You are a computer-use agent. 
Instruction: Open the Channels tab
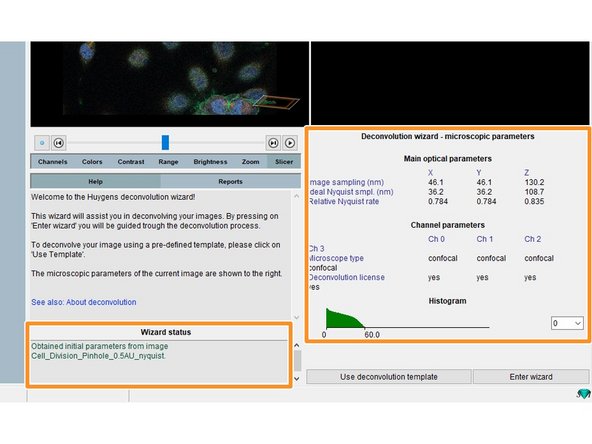point(52,162)
